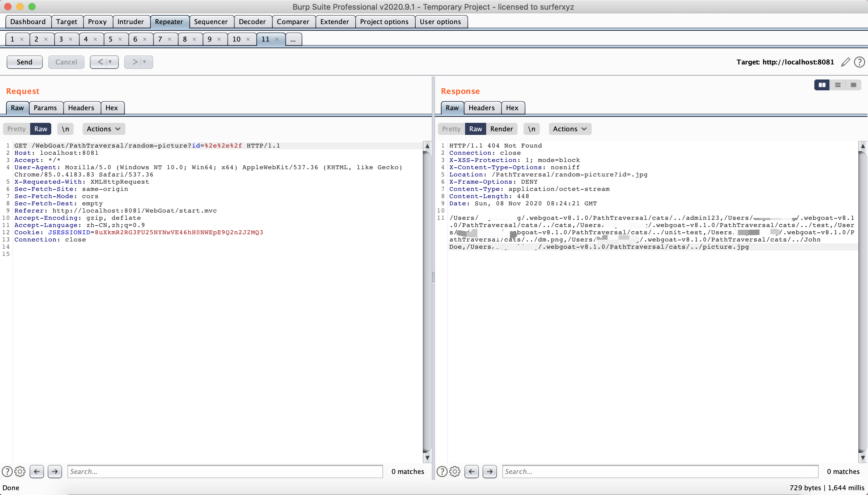Click request search previous-match arrow
Screen dimensions: 868x495
(x=37, y=471)
